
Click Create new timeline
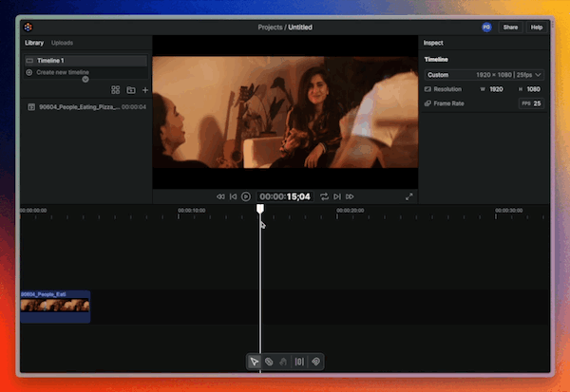63,72
